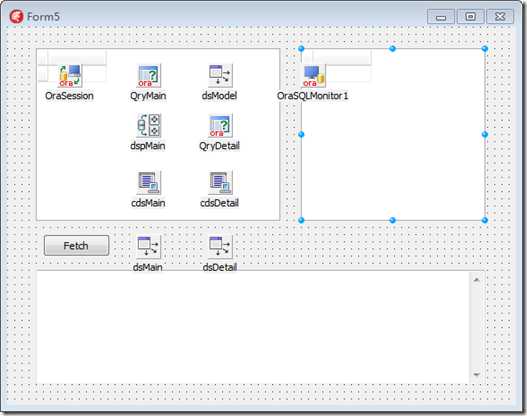Click the top-middle selection handle of right grid
The width and height of the screenshot is (527, 416).
click(x=392, y=49)
